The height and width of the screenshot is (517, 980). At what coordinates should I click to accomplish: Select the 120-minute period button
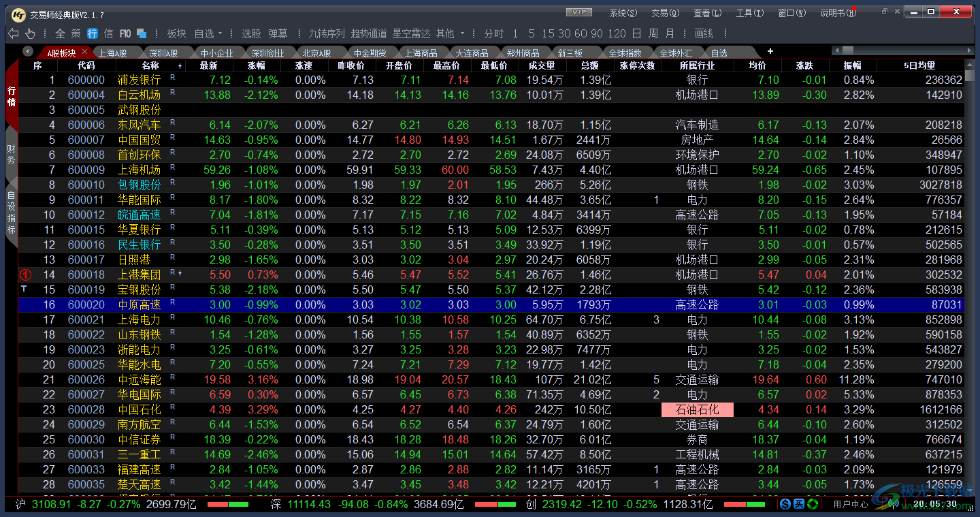coord(617,33)
